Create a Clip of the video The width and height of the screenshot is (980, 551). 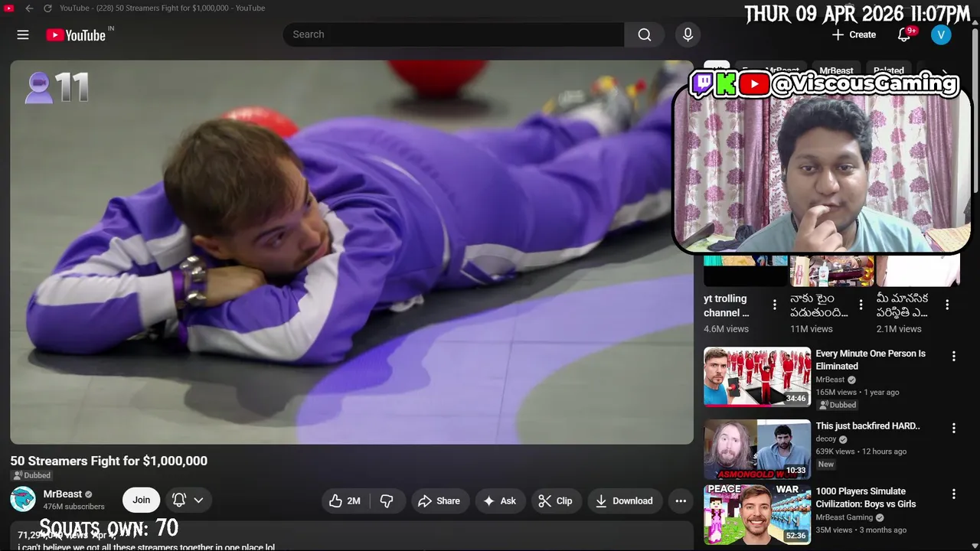coord(555,501)
